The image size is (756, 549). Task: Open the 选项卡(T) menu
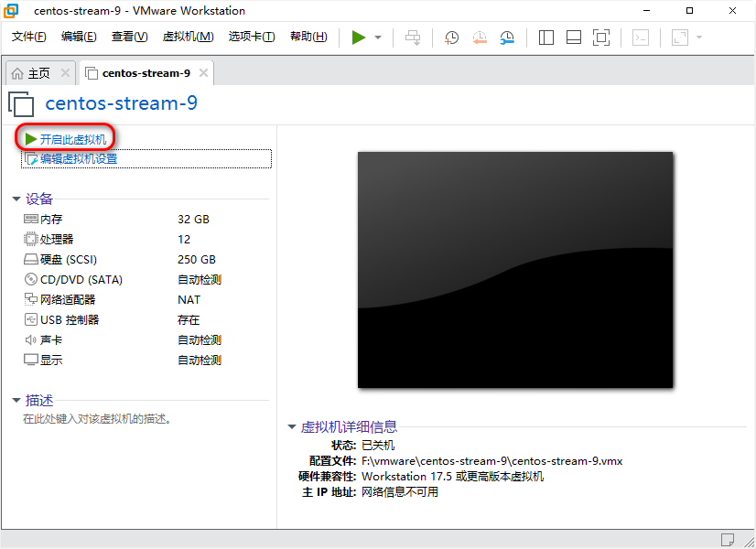(252, 37)
